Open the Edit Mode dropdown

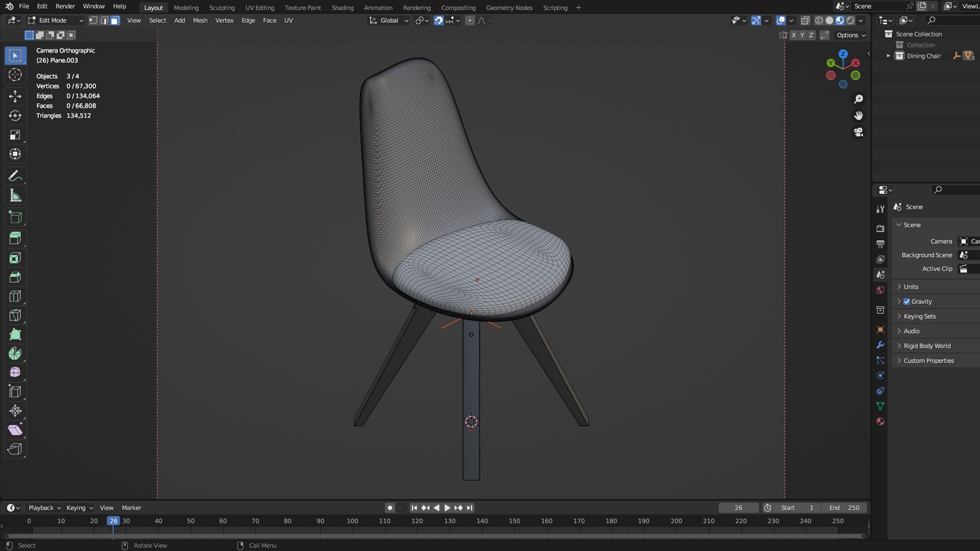click(x=56, y=20)
